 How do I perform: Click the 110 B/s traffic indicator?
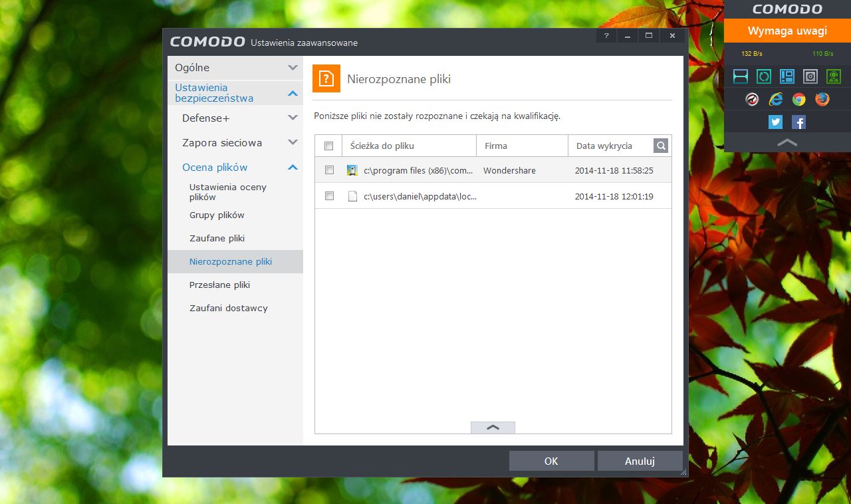[x=822, y=53]
